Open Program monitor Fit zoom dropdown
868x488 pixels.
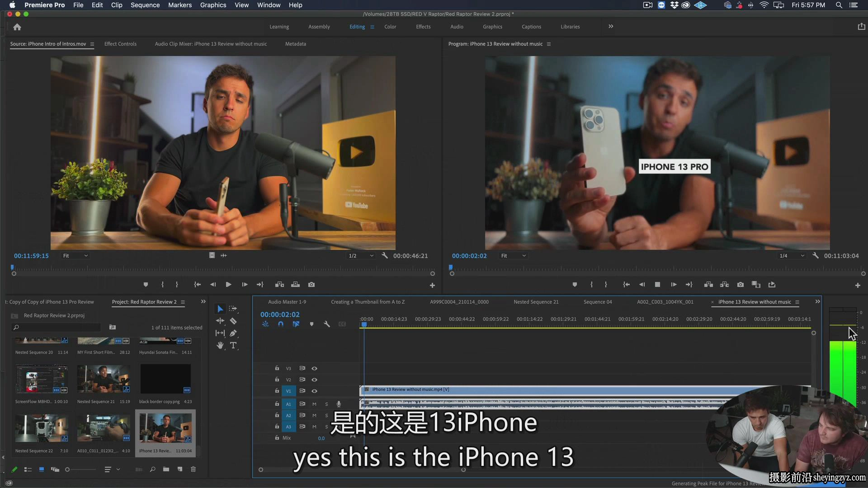pos(513,256)
